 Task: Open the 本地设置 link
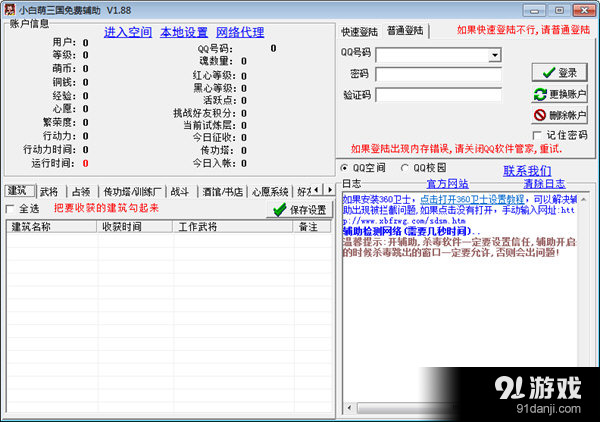[184, 32]
